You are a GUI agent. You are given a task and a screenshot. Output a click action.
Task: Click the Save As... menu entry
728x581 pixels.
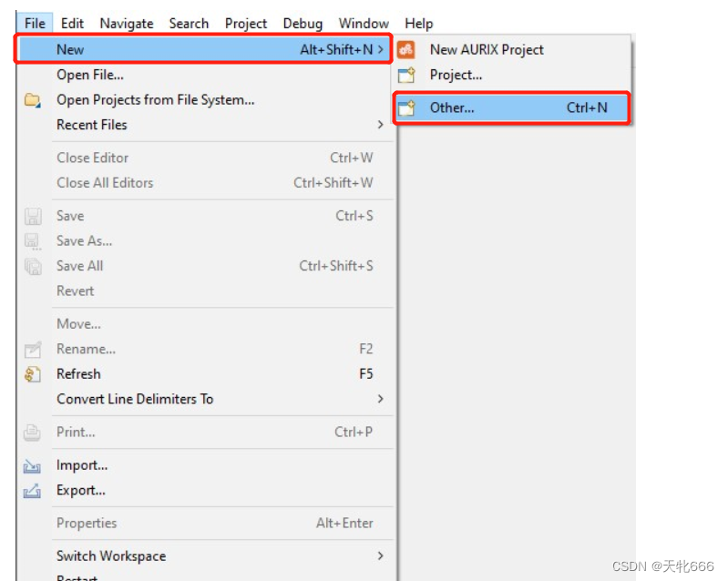coord(206,240)
